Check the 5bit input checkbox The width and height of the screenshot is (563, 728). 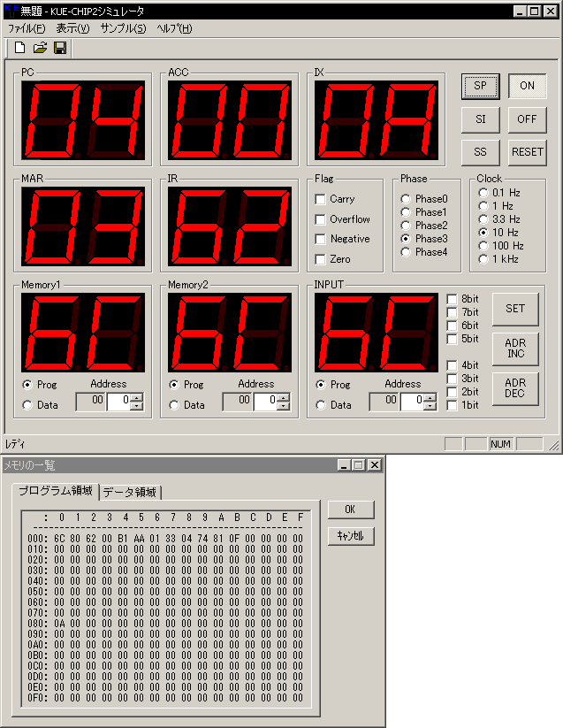pyautogui.click(x=452, y=339)
